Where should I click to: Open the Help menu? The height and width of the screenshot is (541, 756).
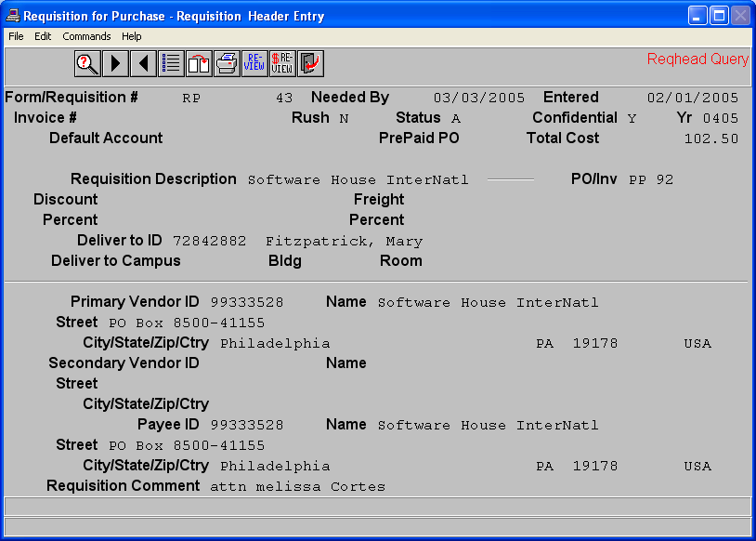point(132,36)
